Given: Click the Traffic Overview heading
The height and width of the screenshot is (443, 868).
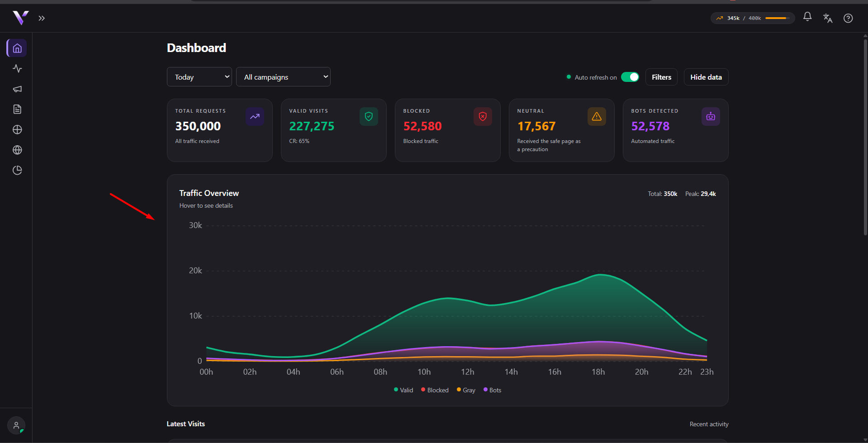Looking at the screenshot, I should point(209,193).
